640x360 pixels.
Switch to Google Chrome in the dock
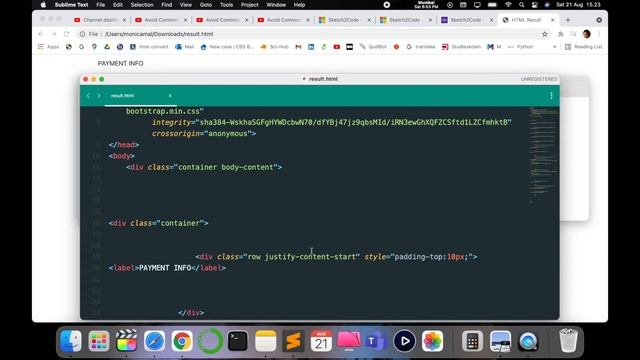(x=182, y=341)
